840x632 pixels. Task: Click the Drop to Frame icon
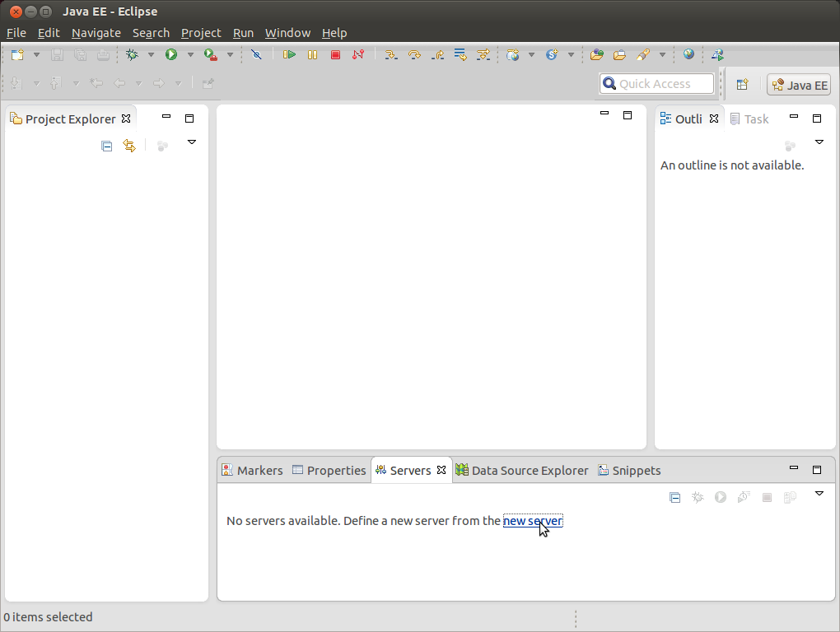(x=460, y=54)
